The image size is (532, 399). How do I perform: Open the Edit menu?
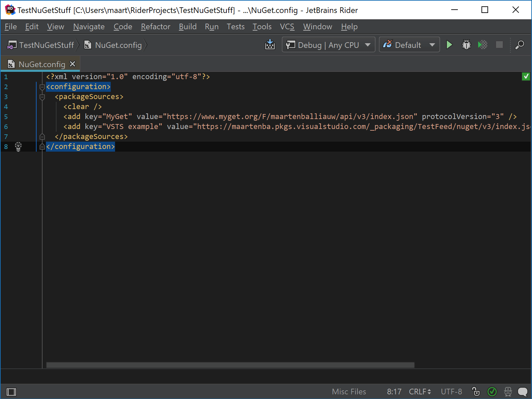(32, 27)
